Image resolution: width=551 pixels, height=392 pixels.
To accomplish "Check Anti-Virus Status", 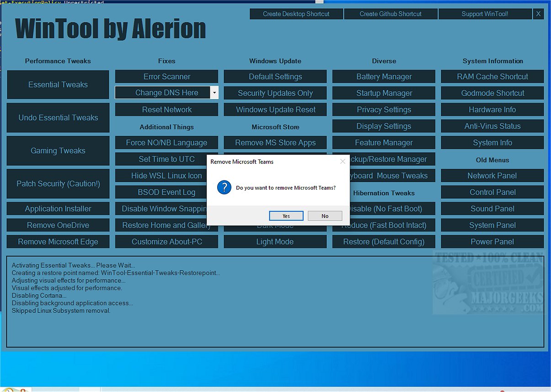I will (x=492, y=126).
